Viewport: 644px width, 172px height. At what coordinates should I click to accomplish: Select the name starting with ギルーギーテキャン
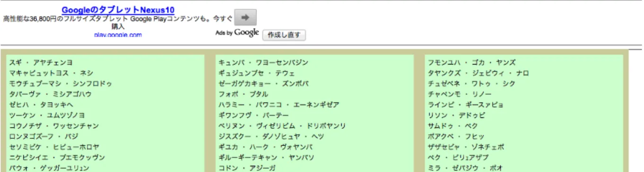point(266,157)
